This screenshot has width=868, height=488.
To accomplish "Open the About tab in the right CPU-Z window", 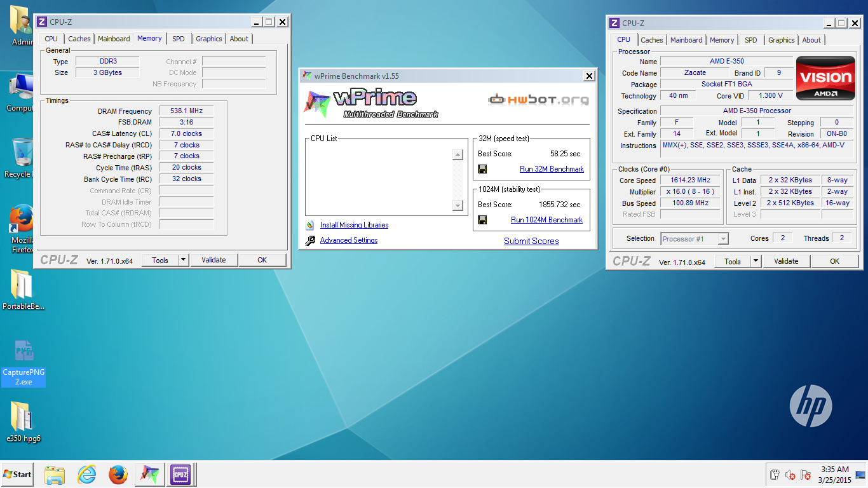I will (x=811, y=40).
